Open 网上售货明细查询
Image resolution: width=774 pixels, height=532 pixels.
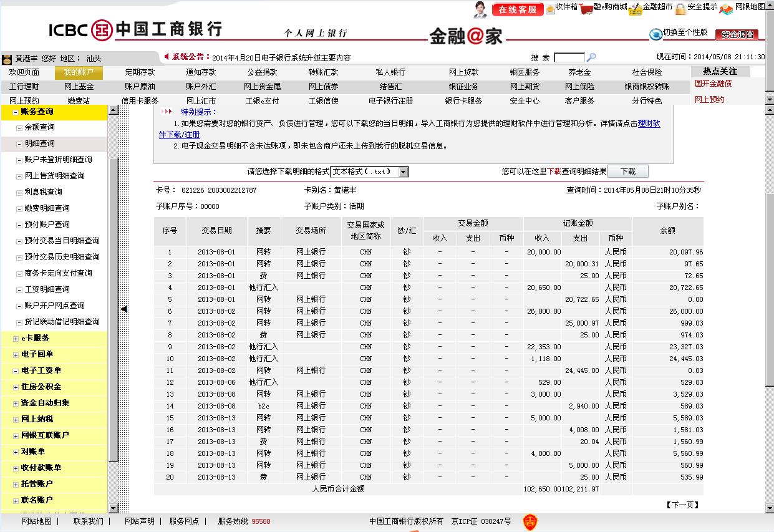click(x=54, y=176)
